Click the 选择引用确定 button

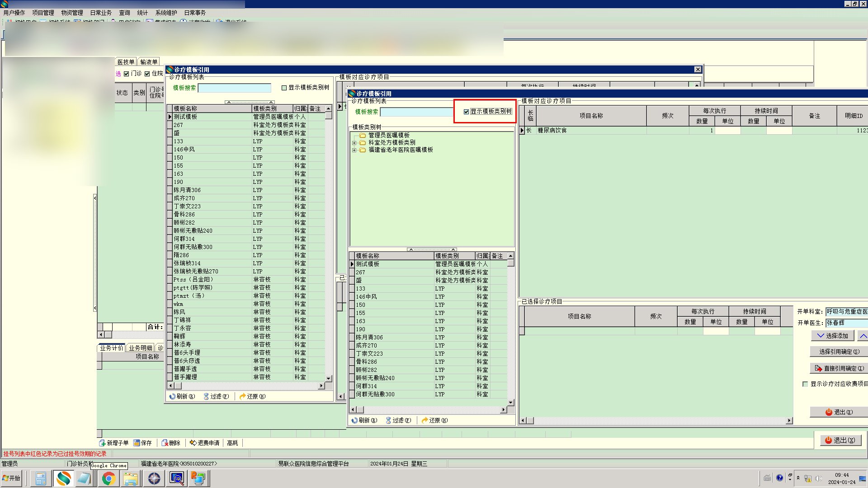(839, 352)
